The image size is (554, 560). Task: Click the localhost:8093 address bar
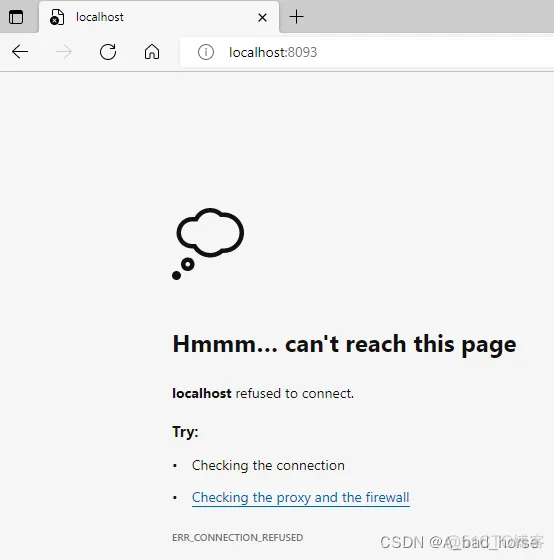tap(367, 52)
